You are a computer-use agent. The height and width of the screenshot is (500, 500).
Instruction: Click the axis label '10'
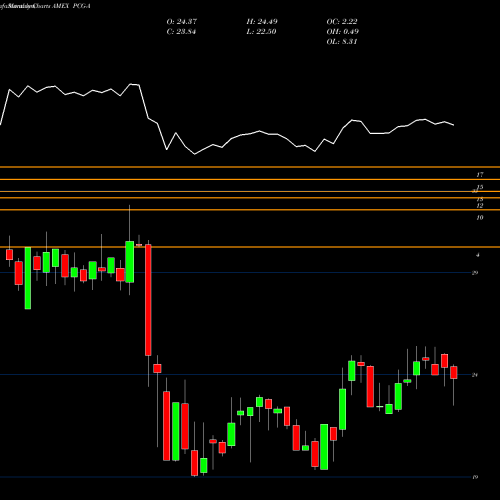pyautogui.click(x=480, y=218)
